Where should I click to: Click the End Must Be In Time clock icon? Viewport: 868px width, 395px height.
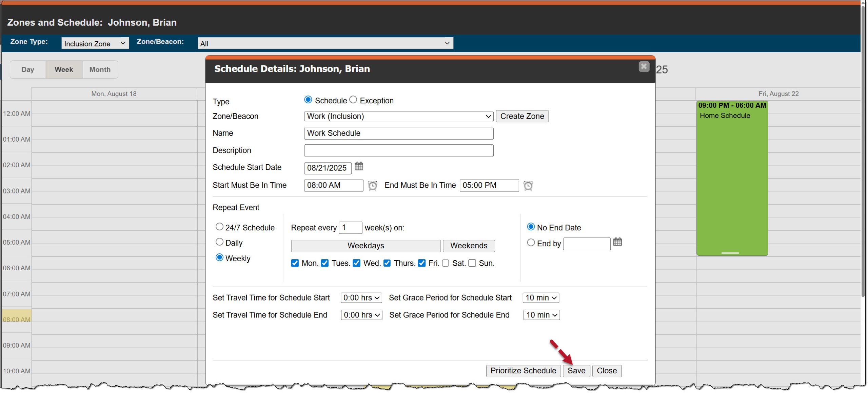pos(528,186)
